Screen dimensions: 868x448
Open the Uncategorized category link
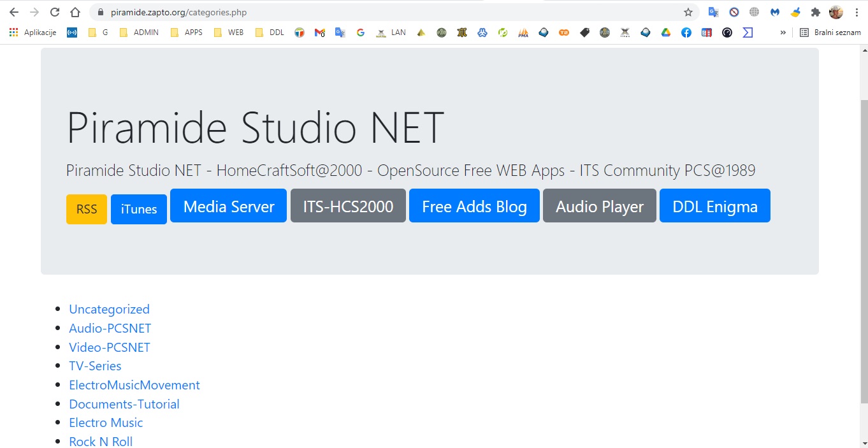point(110,309)
